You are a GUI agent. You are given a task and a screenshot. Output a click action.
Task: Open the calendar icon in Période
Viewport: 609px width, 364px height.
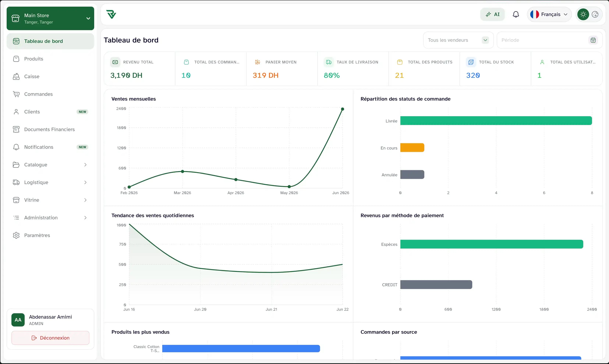(x=593, y=40)
